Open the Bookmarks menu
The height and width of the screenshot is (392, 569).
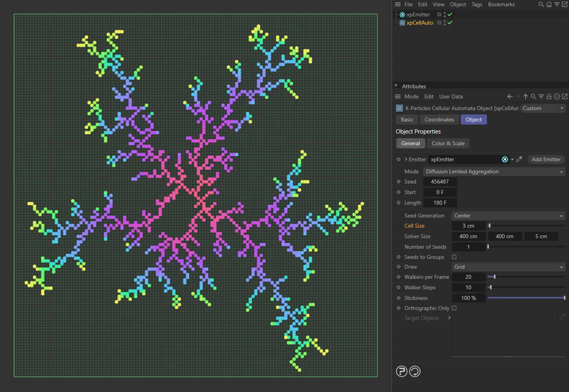pyautogui.click(x=501, y=4)
